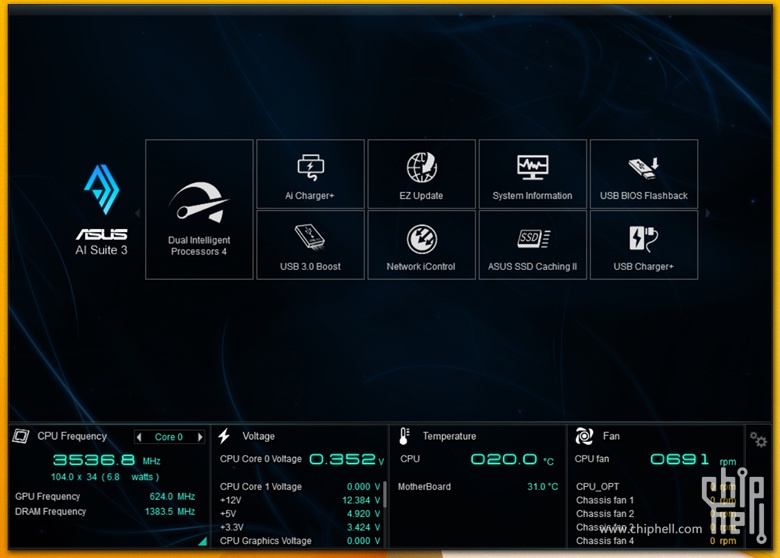Launch Network iControl
The height and width of the screenshot is (558, 780).
[x=421, y=245]
